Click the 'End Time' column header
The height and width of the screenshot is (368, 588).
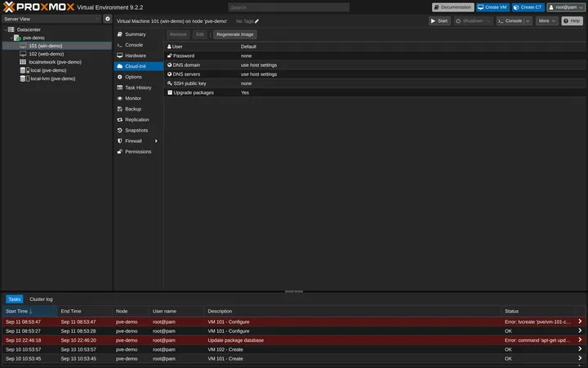pyautogui.click(x=85, y=312)
